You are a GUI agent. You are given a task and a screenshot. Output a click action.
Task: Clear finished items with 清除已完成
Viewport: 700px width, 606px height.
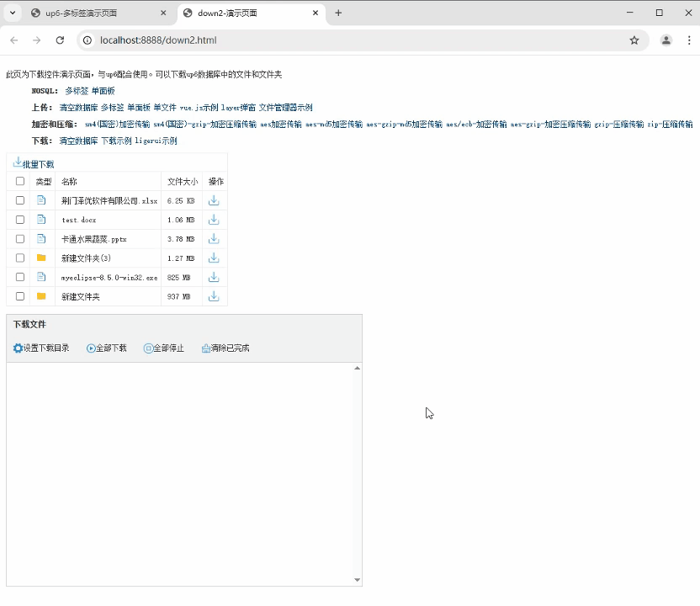click(x=225, y=348)
